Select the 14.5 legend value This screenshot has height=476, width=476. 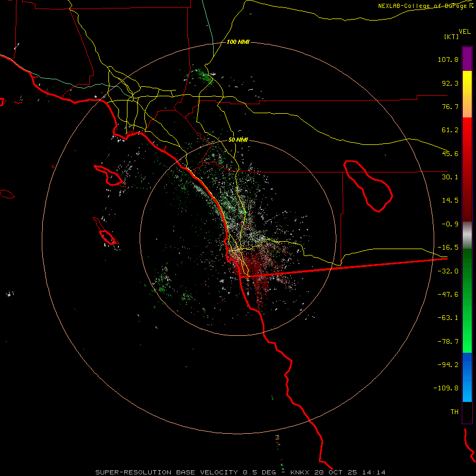pos(450,200)
